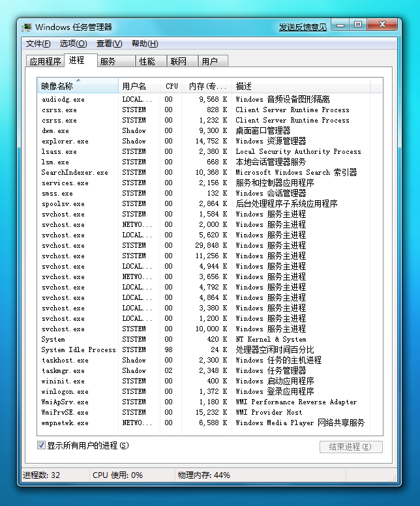Select the audiodg.exe process row
This screenshot has width=420, height=506.
coord(210,99)
